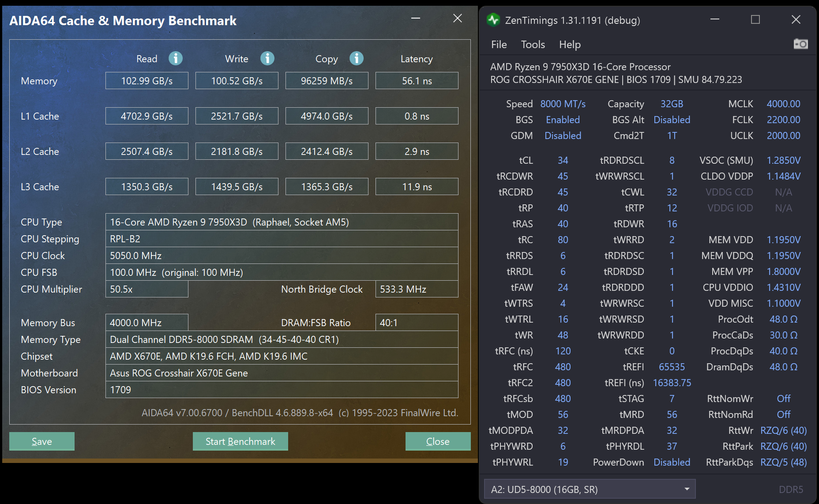Click tWR value 48
Screen dimensions: 819x504
coord(563,335)
